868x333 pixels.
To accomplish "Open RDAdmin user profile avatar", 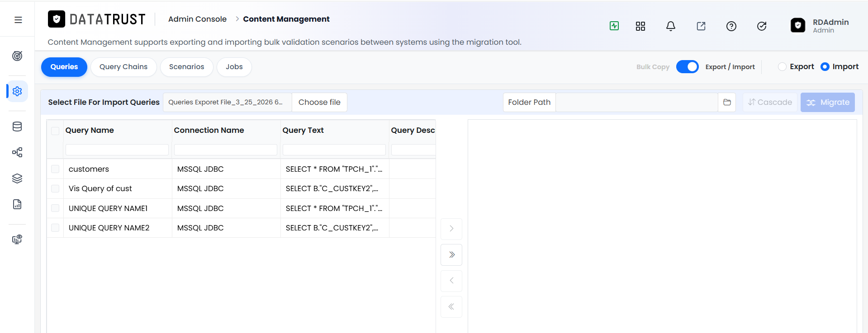I will point(798,25).
